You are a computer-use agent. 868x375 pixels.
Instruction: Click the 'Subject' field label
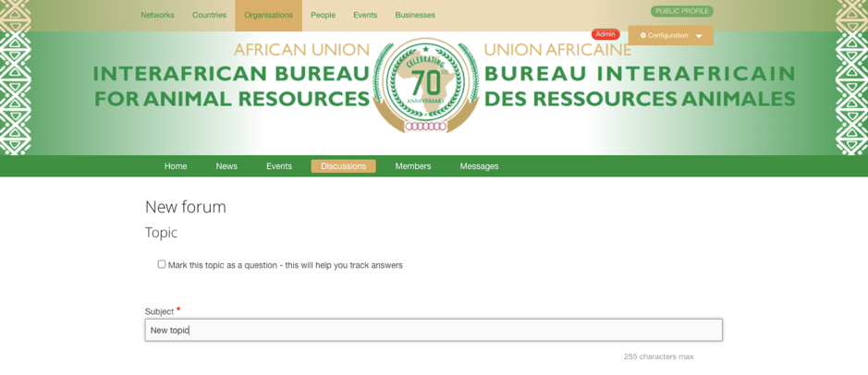159,311
